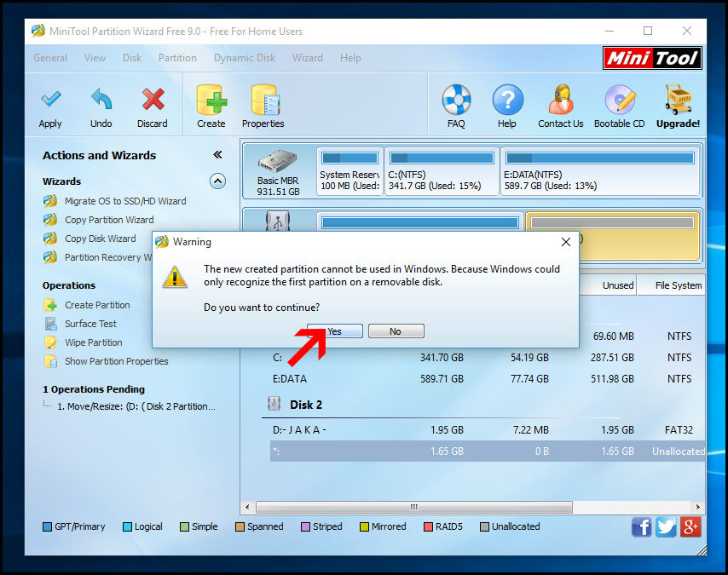Screen dimensions: 728x575
Task: Click the scrollbar left arrow
Action: point(247,507)
